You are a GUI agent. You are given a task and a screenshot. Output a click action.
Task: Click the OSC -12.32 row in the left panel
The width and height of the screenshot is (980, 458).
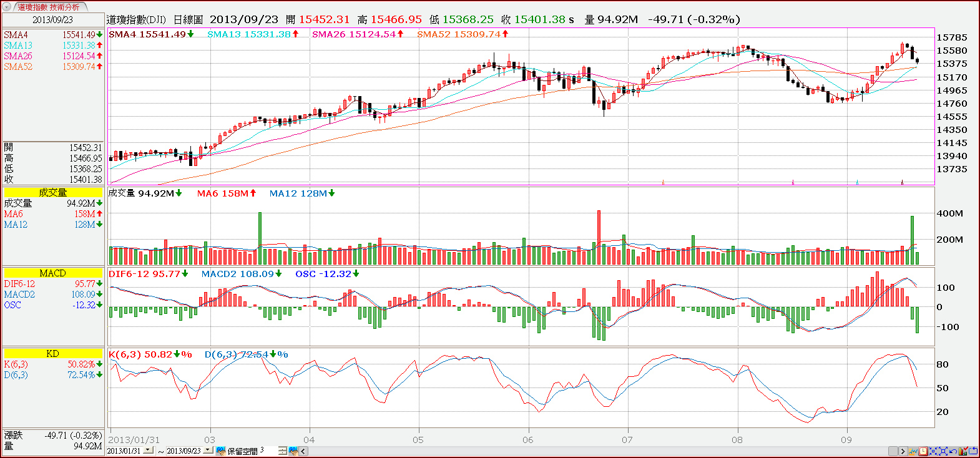click(52, 305)
